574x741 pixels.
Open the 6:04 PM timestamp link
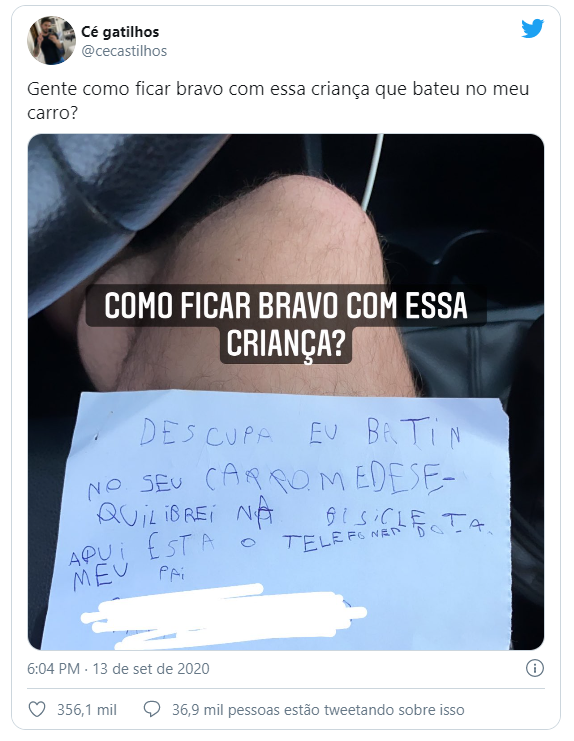tap(53, 669)
